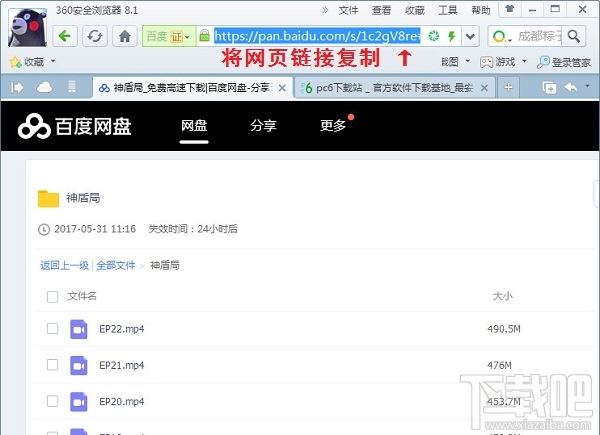Open the skin shirt icon in title bar
Image resolution: width=600 pixels, height=435 pixels.
pos(509,9)
